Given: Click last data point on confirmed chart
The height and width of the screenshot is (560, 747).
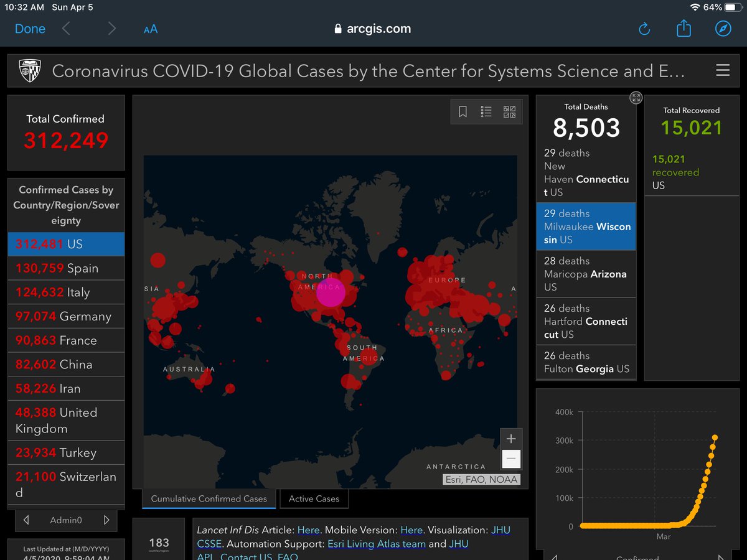Looking at the screenshot, I should click(x=715, y=437).
